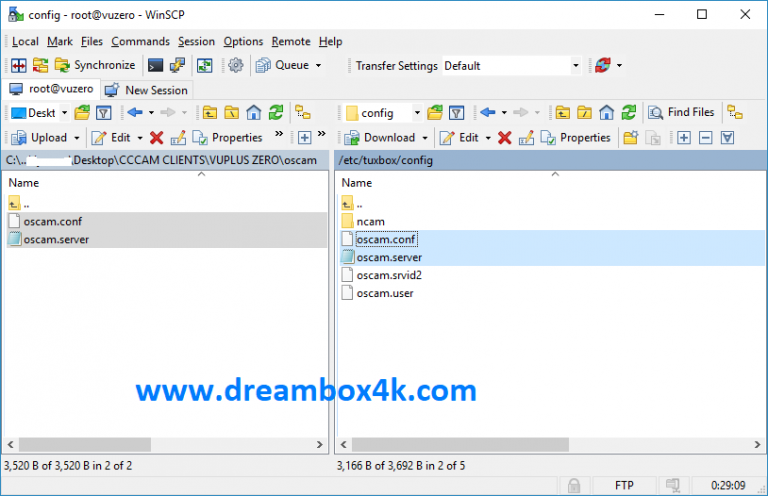Open session in PuTTY icon
The image size is (768, 496).
[177, 65]
